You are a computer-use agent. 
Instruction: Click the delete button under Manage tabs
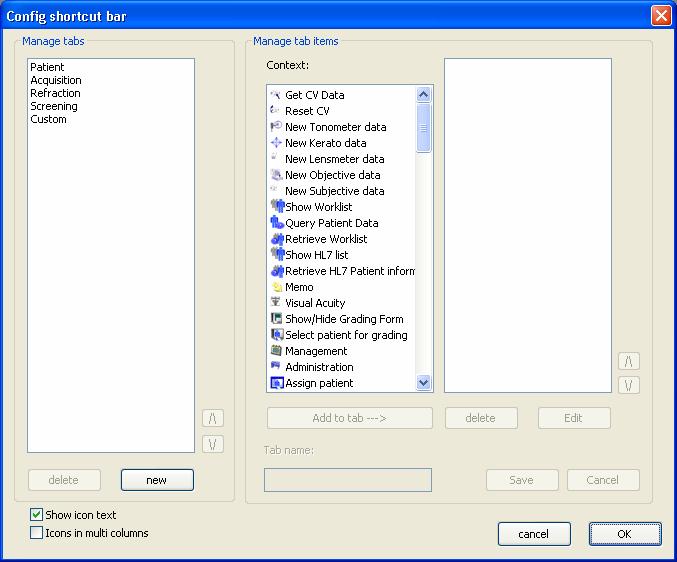64,480
